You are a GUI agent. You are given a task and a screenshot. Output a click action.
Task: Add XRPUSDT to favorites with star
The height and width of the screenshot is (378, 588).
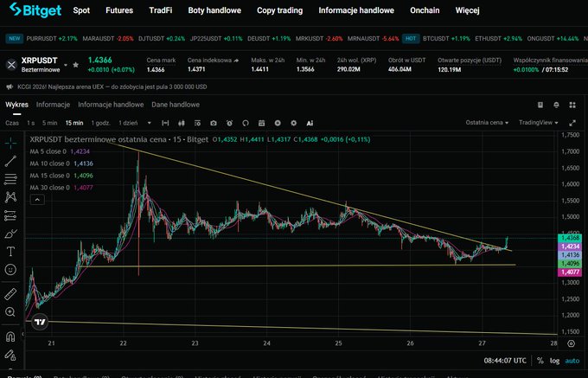[76, 65]
